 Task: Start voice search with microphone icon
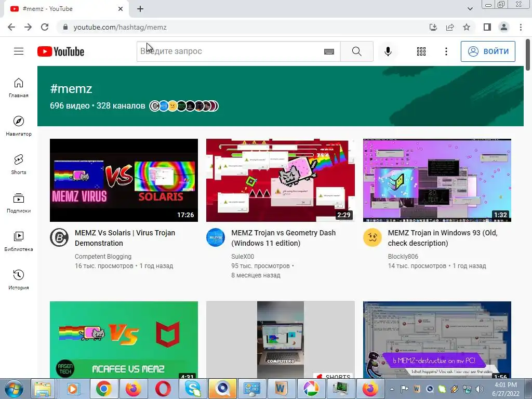click(388, 51)
